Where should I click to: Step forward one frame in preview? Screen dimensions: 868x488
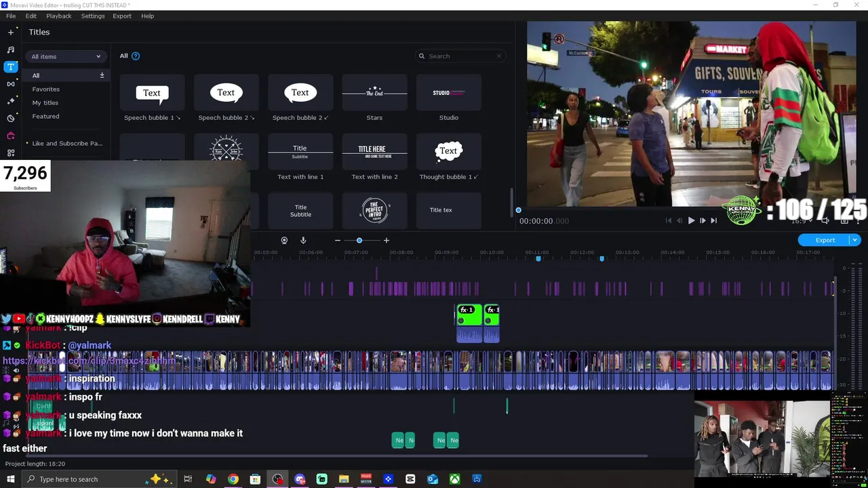(x=703, y=220)
